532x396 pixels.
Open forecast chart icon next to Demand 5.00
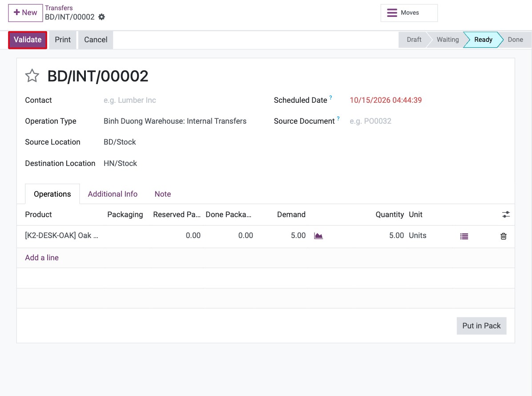318,236
